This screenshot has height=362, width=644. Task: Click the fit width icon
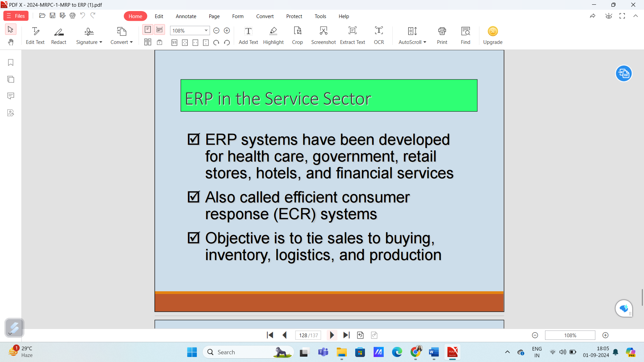pyautogui.click(x=196, y=43)
